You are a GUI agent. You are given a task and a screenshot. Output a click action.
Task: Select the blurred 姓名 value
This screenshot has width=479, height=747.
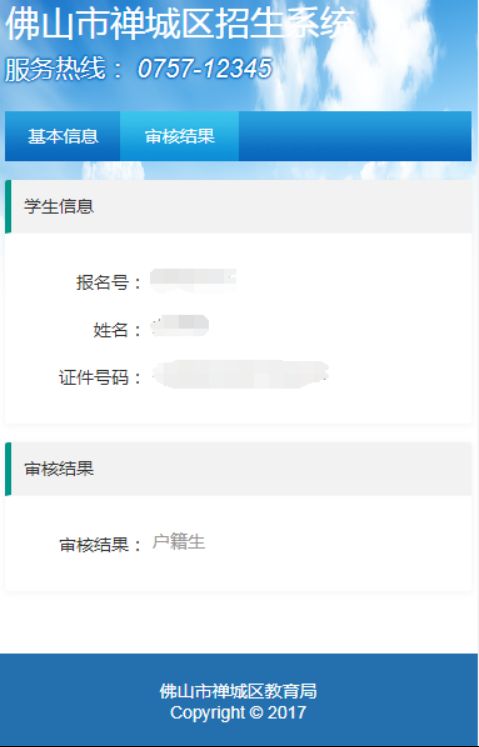coord(180,325)
